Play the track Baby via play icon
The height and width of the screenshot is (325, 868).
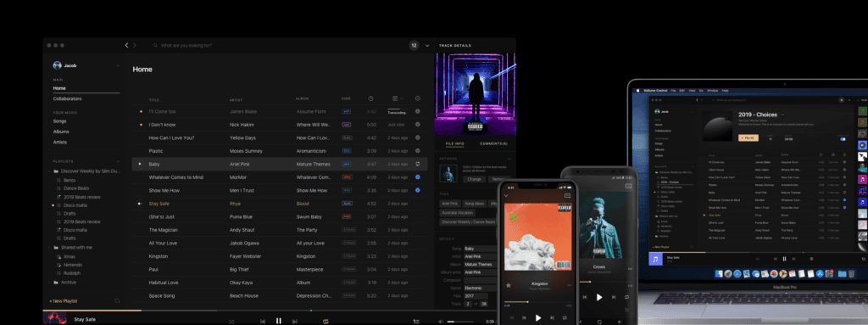tap(140, 164)
